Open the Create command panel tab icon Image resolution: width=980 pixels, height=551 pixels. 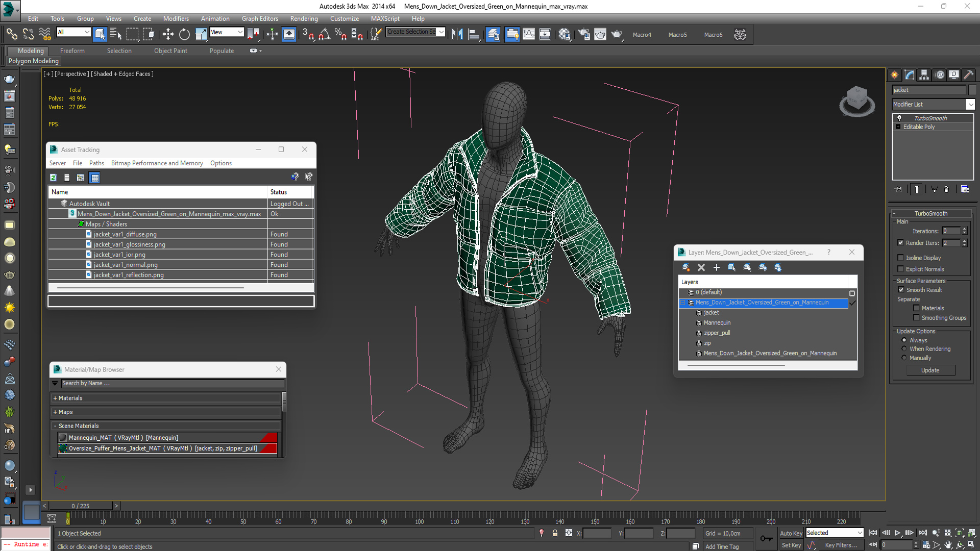tap(895, 75)
